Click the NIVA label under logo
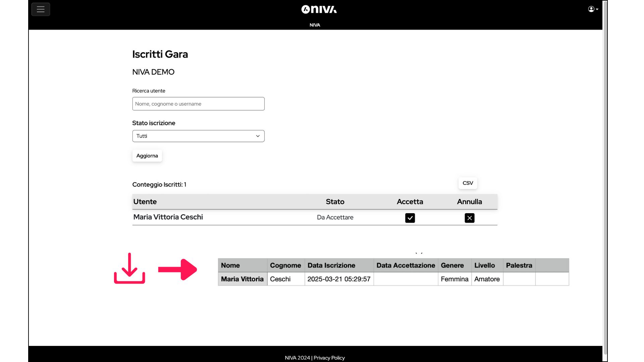This screenshot has height=362, width=644. pyautogui.click(x=315, y=25)
